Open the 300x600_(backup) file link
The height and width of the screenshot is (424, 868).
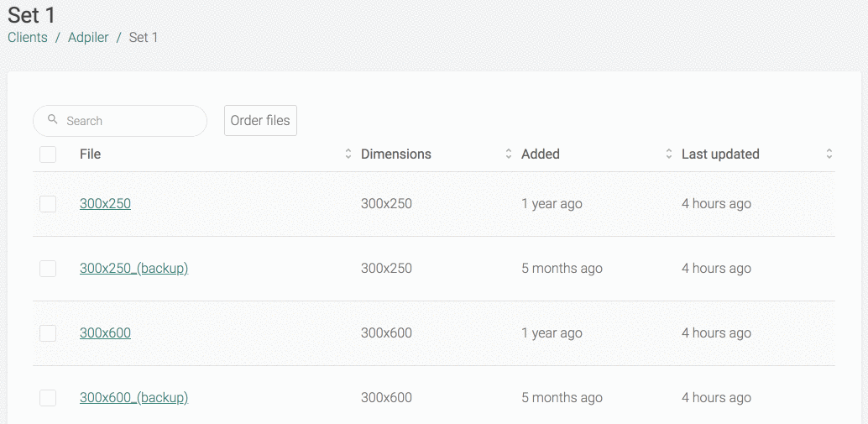[134, 398]
